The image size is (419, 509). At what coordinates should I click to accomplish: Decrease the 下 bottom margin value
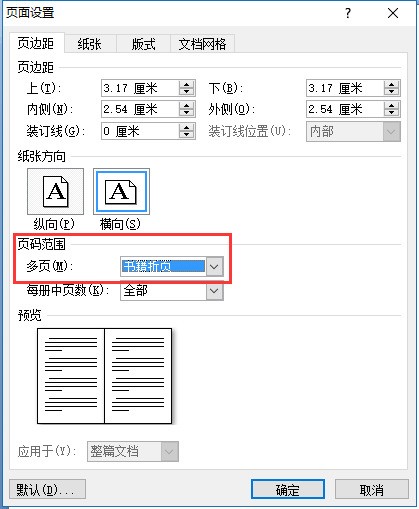pos(392,92)
